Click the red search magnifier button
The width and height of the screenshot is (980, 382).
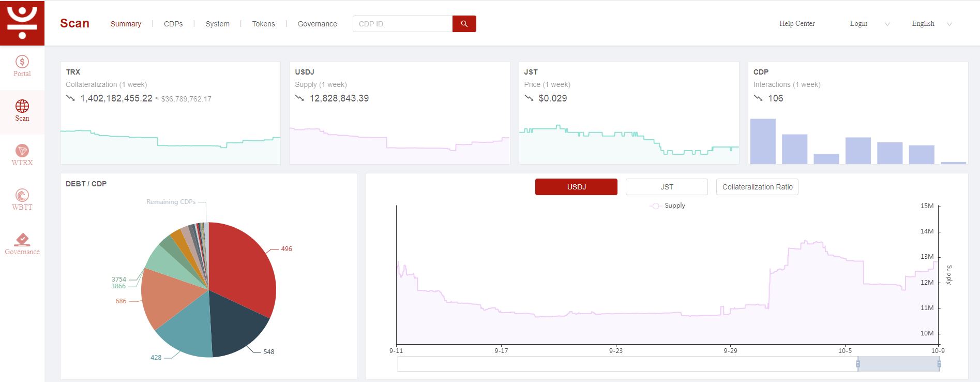click(x=464, y=24)
